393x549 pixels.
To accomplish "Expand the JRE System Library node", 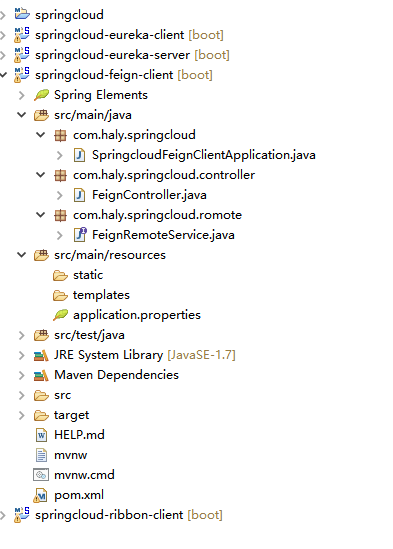I will 22,355.
